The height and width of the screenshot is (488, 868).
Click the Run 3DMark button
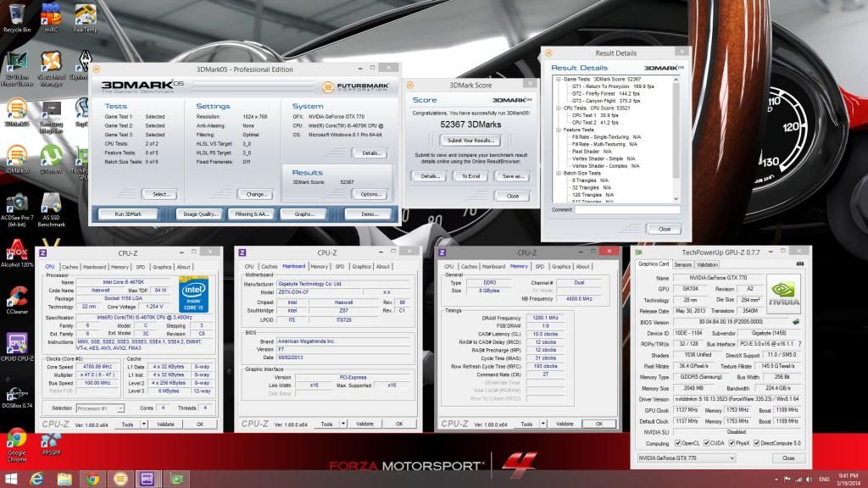[129, 214]
